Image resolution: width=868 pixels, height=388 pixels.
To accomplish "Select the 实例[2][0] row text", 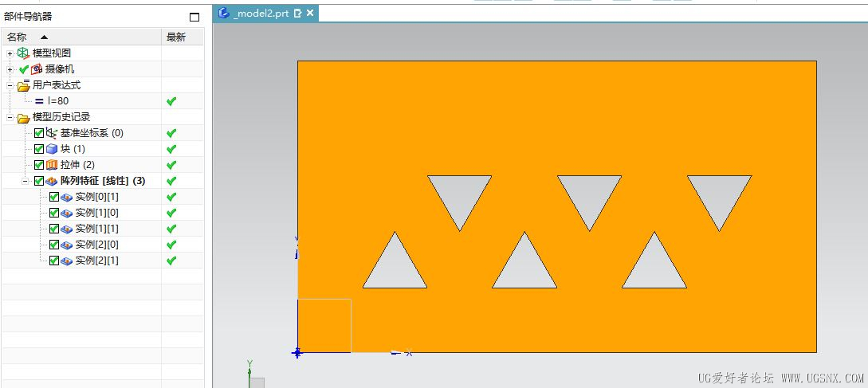I will point(97,245).
